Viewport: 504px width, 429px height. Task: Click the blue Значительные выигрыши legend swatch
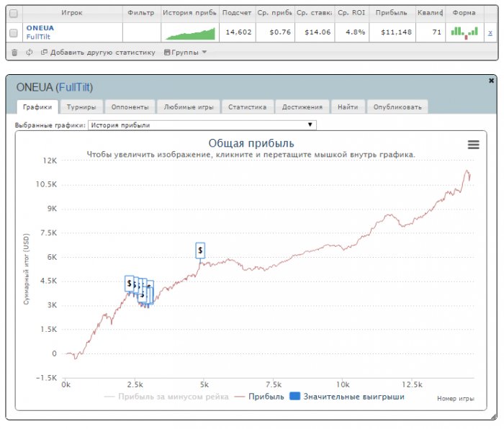coord(294,396)
